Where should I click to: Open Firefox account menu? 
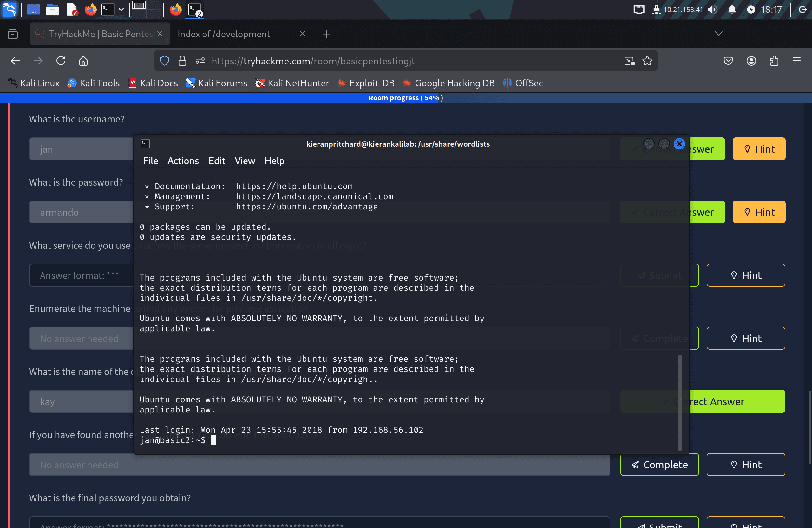(751, 61)
